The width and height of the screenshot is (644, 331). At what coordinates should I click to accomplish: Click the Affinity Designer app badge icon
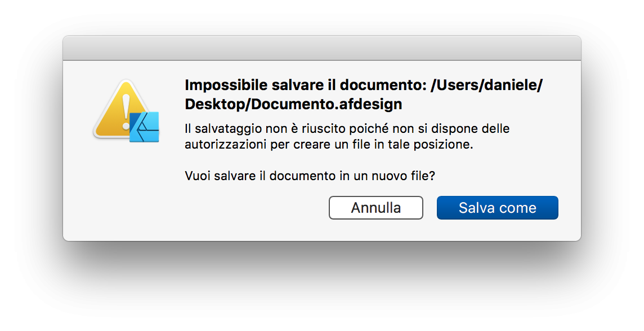pyautogui.click(x=144, y=127)
